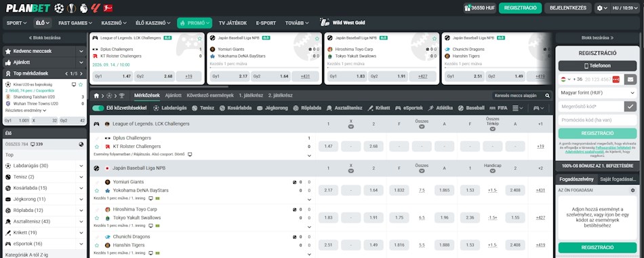Open the SPORT dropdown menu
This screenshot has height=258, width=644.
[16, 23]
